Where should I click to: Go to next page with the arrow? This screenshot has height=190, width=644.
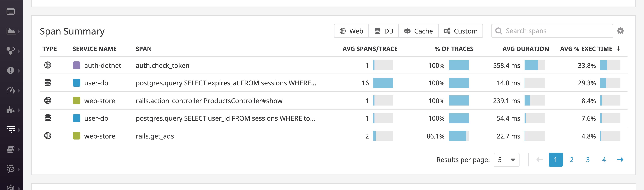click(x=620, y=160)
